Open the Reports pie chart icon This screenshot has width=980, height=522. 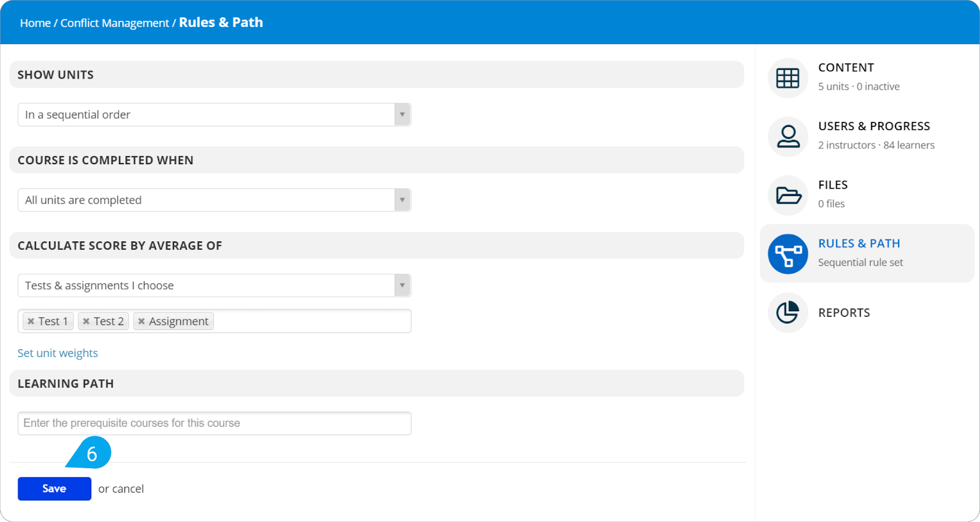point(788,312)
